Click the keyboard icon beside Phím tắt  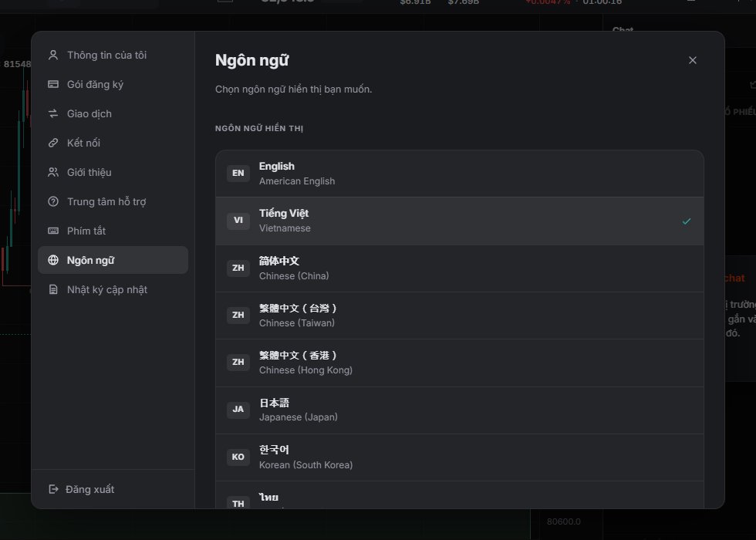pyautogui.click(x=53, y=231)
